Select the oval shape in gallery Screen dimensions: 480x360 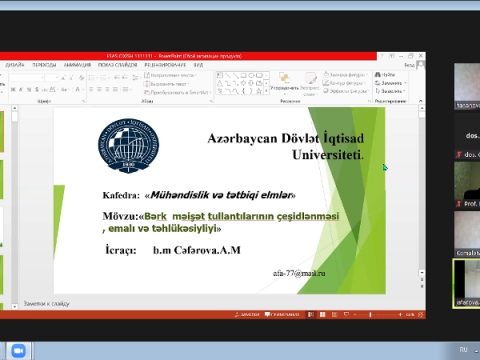(251, 75)
